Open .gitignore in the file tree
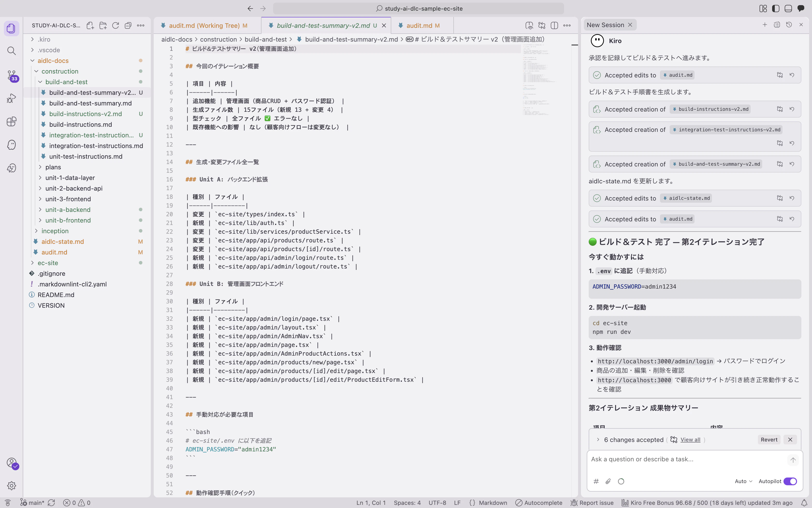The width and height of the screenshot is (812, 508). click(51, 274)
